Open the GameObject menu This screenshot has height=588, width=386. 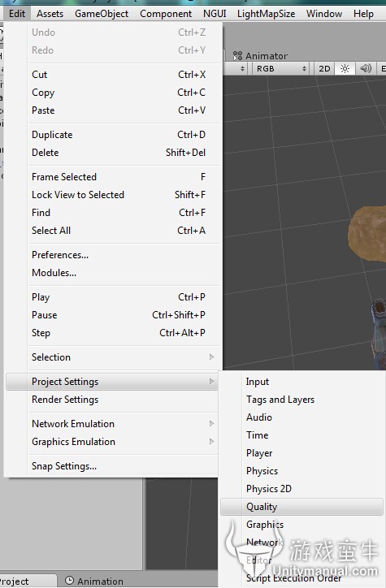[102, 14]
